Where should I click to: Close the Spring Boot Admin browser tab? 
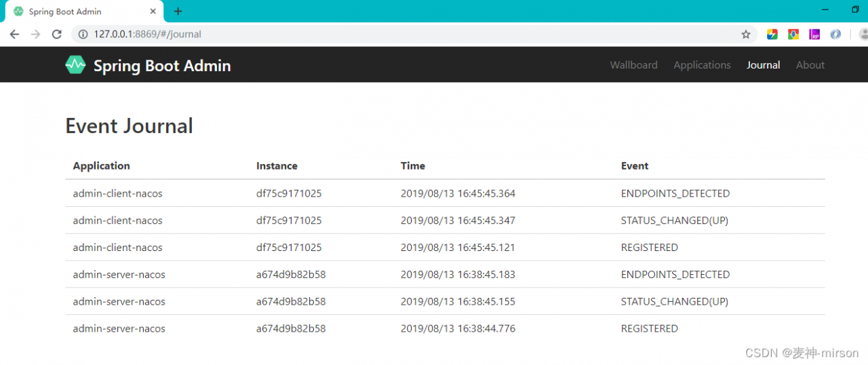point(153,12)
